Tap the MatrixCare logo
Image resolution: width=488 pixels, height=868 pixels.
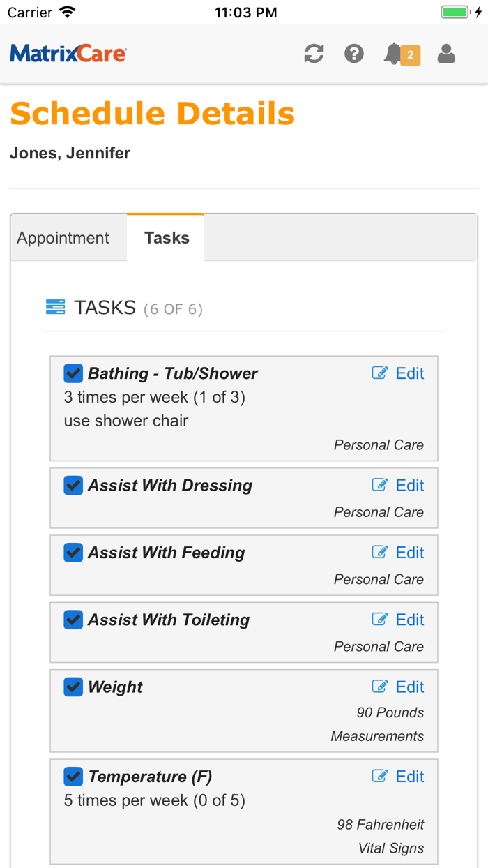(x=68, y=54)
